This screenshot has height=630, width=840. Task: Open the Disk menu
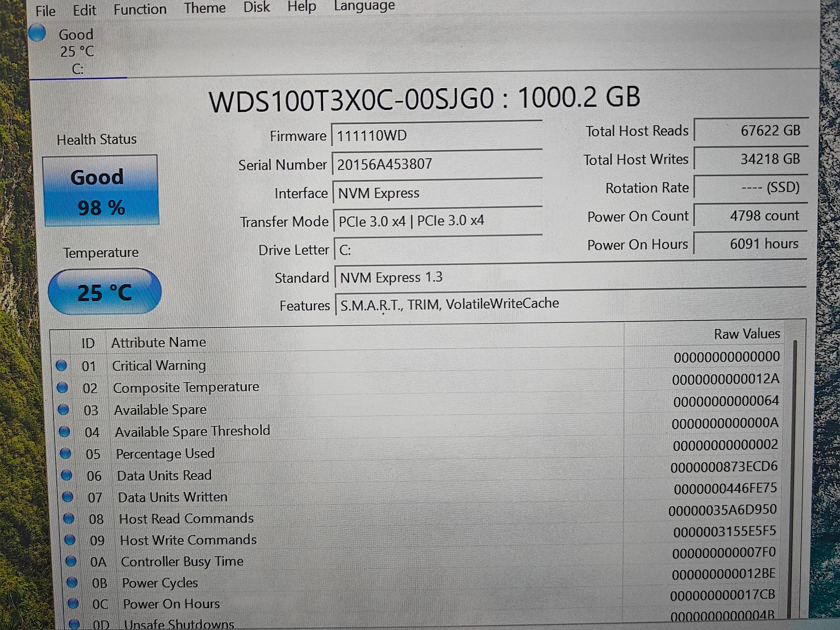pos(256,7)
